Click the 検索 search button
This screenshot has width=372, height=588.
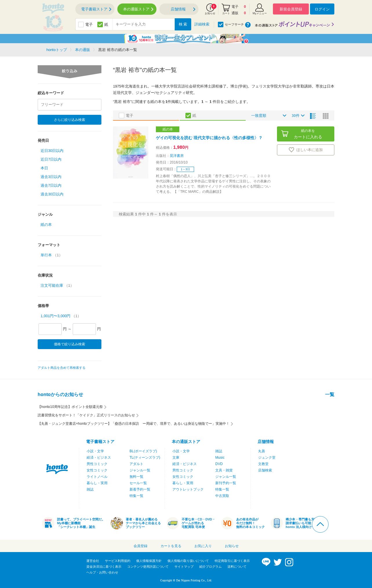(x=183, y=24)
